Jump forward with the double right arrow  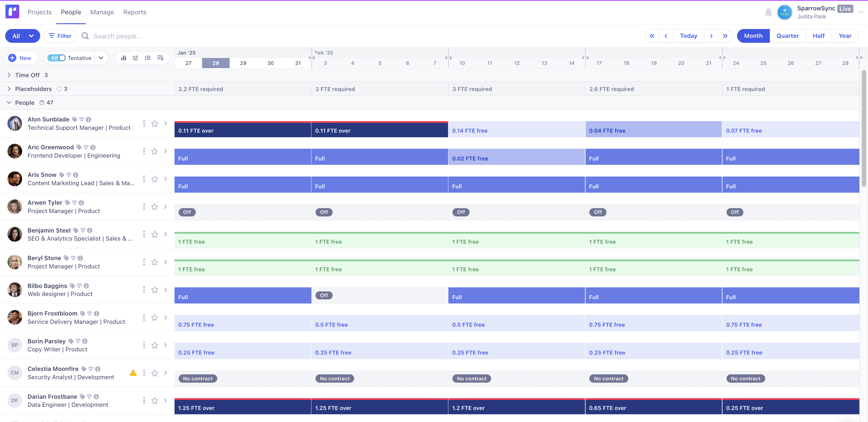[x=725, y=36]
